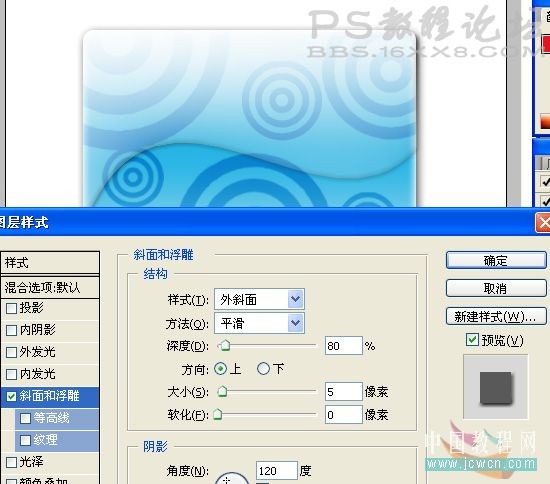Click the 确定 OK button

click(496, 260)
